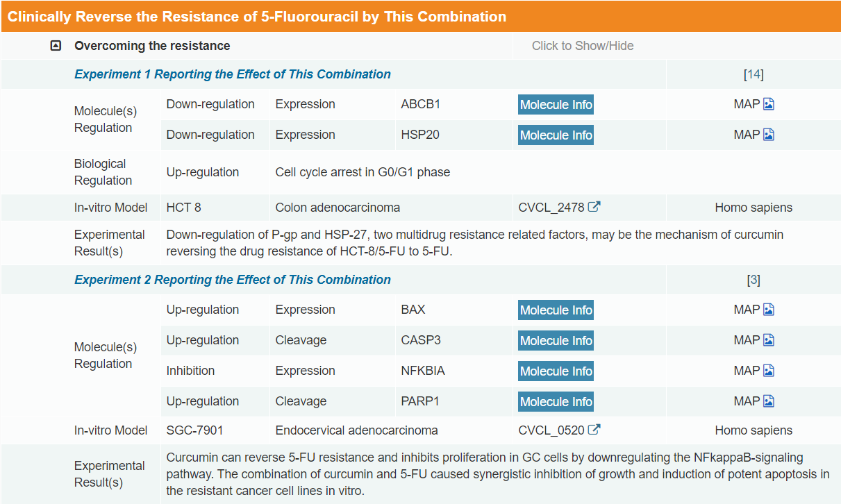Click Molecule Info button for CASP3
841x504 pixels.
pyautogui.click(x=556, y=341)
